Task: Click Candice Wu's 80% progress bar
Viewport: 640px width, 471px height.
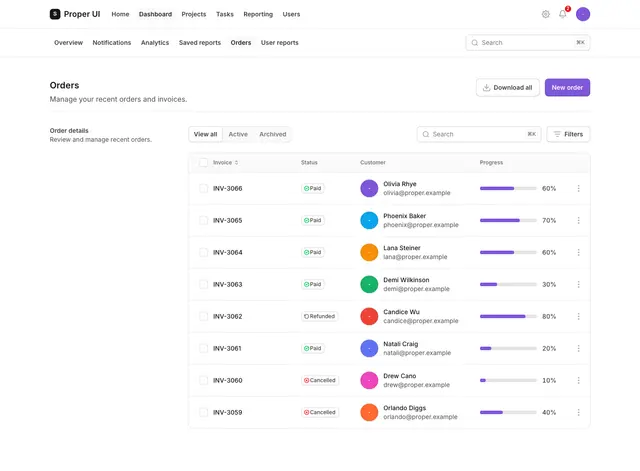Action: (x=508, y=316)
